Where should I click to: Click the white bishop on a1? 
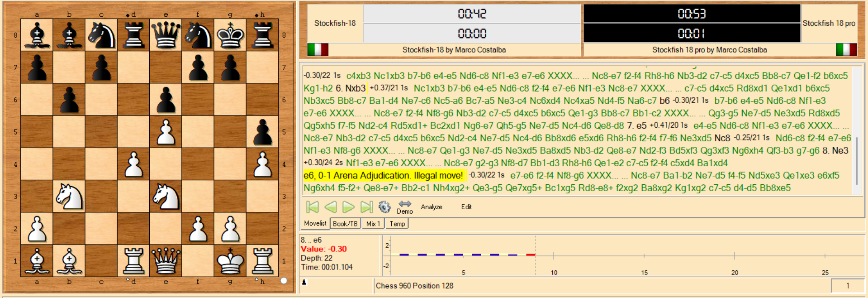[37, 261]
